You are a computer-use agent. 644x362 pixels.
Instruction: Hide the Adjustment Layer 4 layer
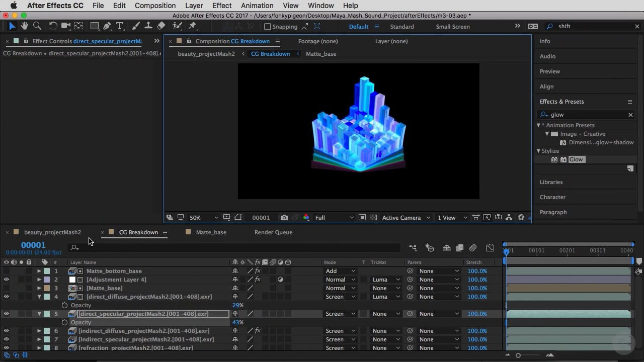pyautogui.click(x=7, y=280)
